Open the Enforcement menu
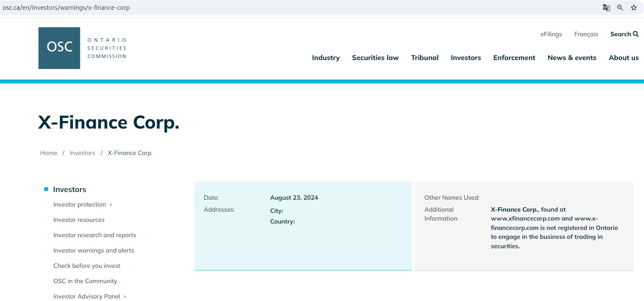The height and width of the screenshot is (301, 644). [514, 57]
